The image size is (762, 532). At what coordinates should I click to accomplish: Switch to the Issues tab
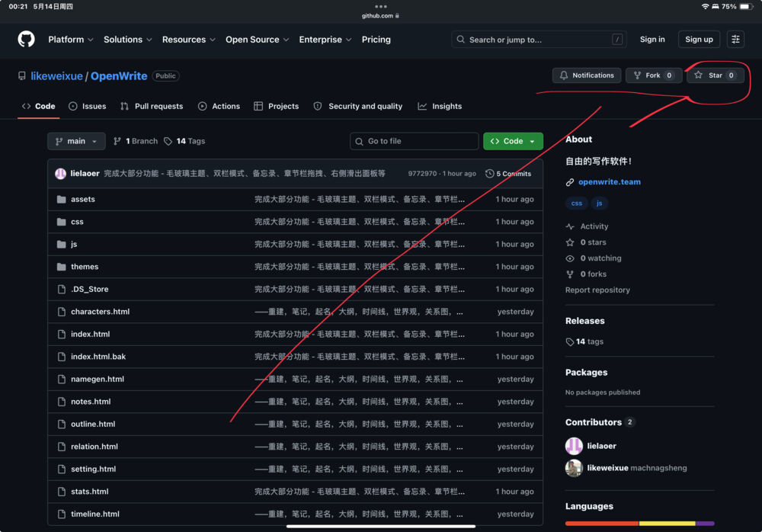point(88,106)
